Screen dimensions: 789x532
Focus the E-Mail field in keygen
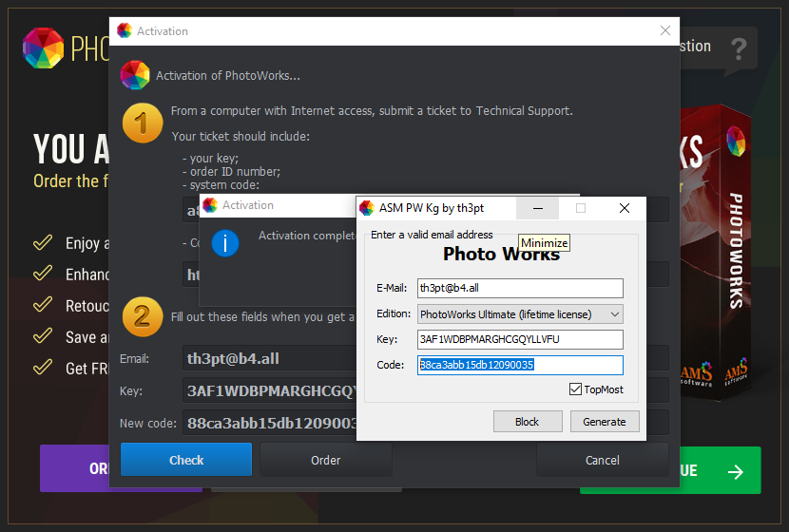520,288
